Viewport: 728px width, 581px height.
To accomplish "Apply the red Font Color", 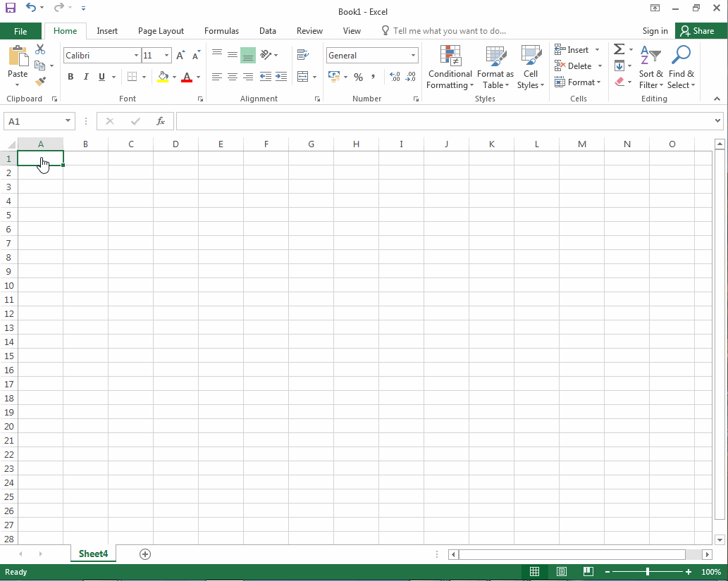I will (187, 77).
